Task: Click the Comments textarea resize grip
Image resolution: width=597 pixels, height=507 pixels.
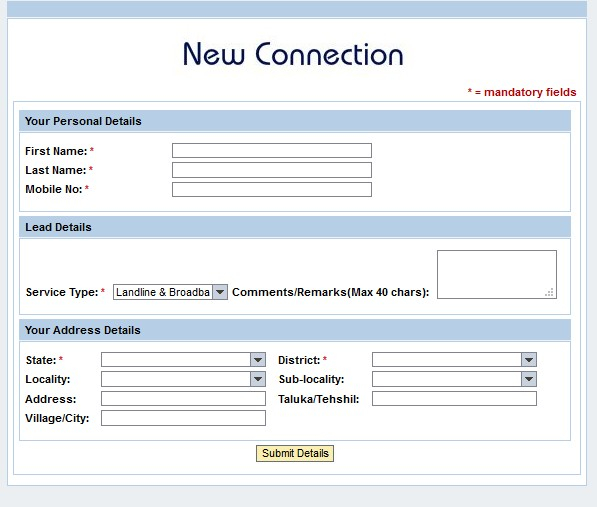Action: click(549, 292)
